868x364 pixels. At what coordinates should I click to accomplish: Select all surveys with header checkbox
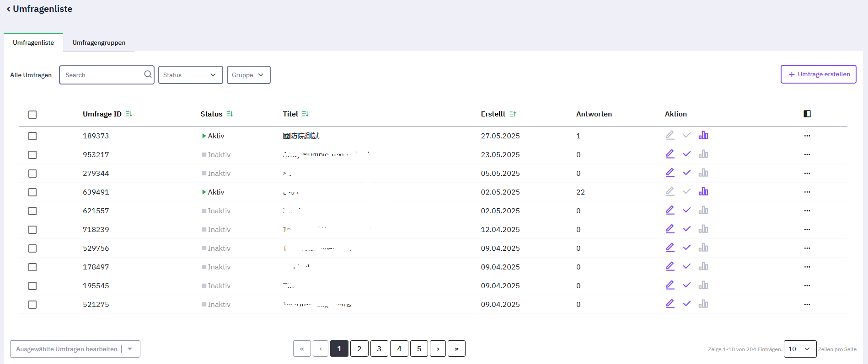[x=32, y=115]
